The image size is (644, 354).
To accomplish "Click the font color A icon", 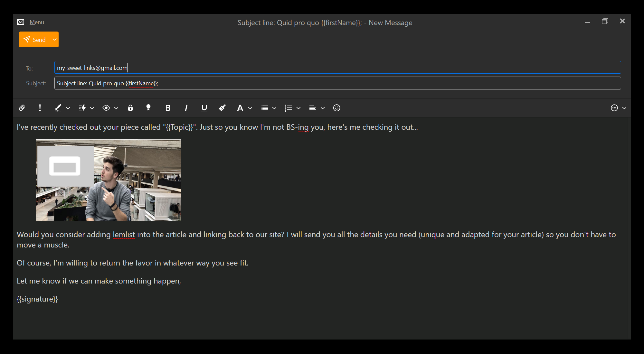I will (240, 108).
